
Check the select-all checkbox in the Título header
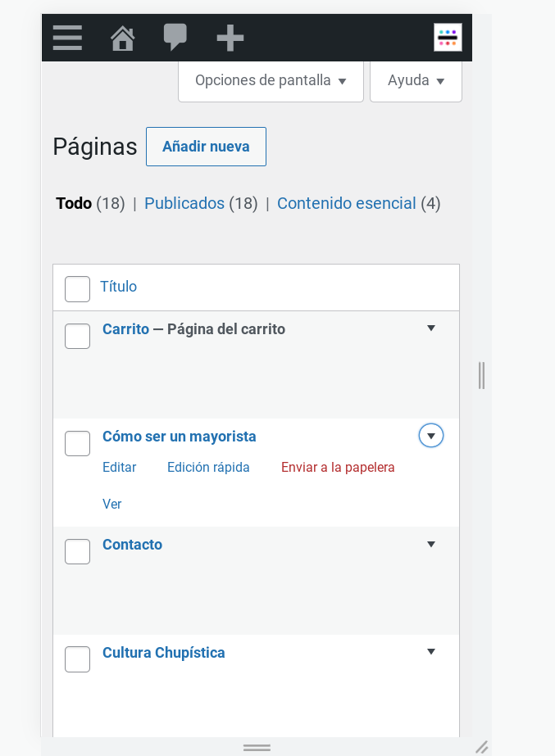pos(77,289)
